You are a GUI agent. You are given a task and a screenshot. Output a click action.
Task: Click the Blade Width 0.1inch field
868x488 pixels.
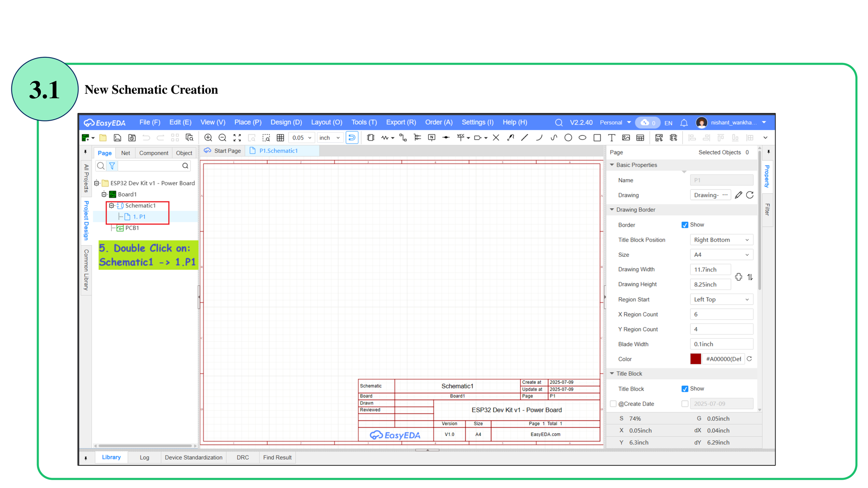[721, 344]
